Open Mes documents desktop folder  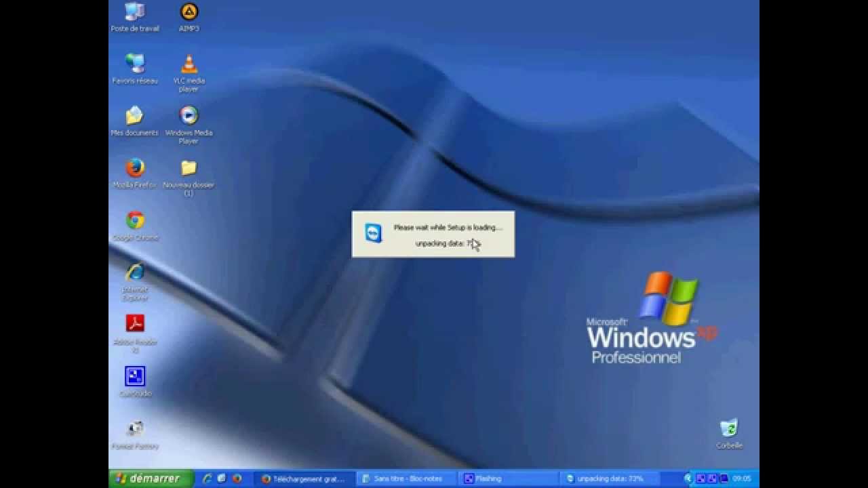click(134, 121)
